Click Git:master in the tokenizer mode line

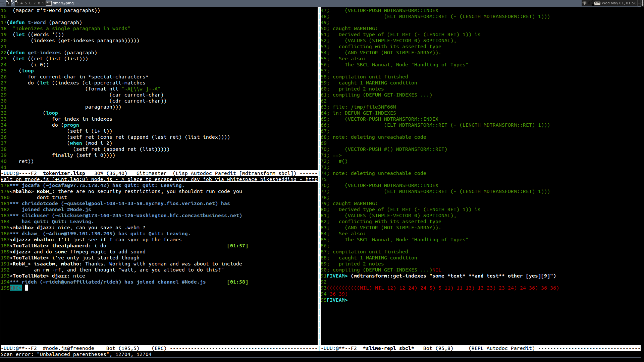[x=151, y=173]
